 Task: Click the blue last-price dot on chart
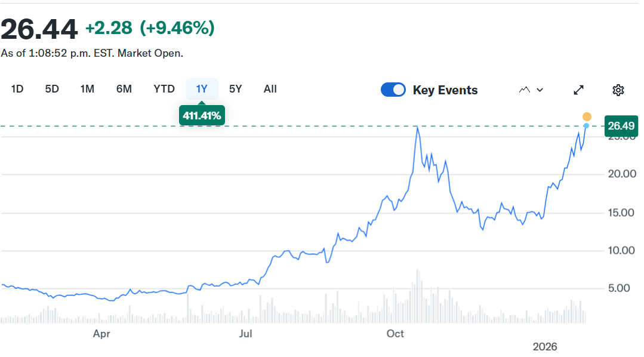[x=586, y=125]
